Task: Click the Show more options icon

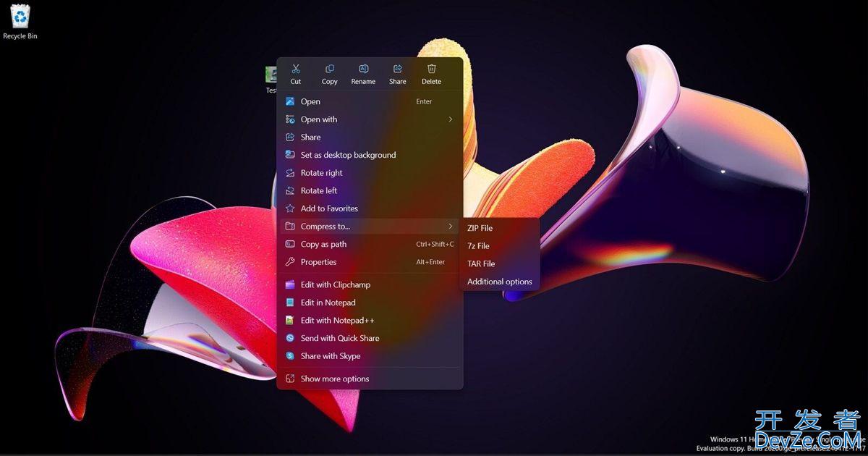Action: [290, 379]
